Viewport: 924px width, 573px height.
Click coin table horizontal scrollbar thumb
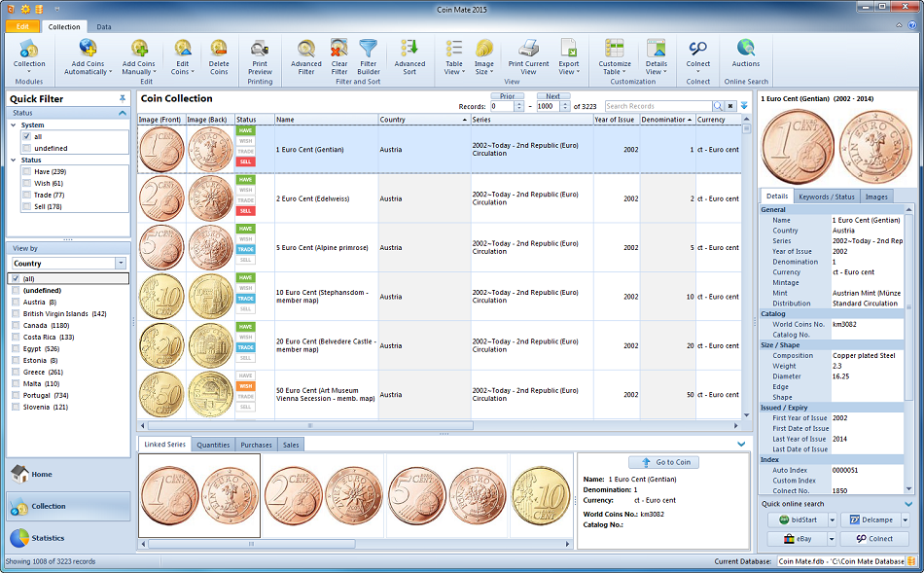[x=310, y=425]
